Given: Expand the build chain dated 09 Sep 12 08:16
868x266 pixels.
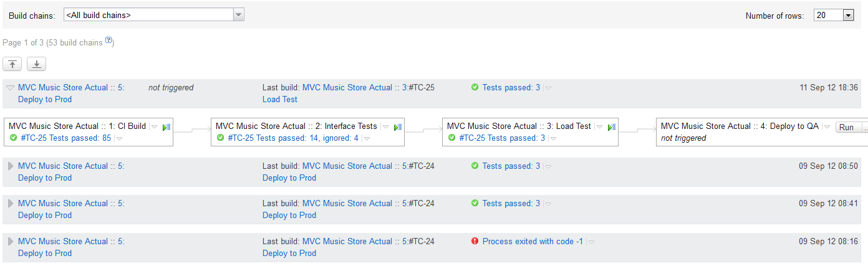Looking at the screenshot, I should pos(10,242).
